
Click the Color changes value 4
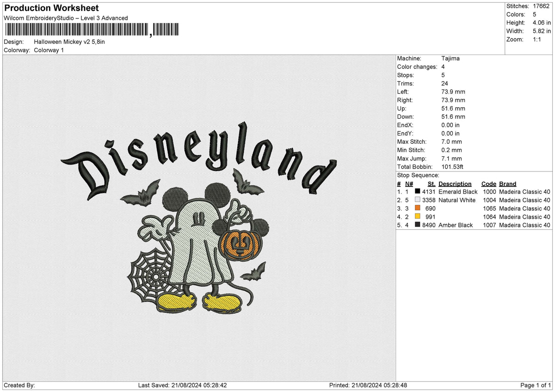(x=444, y=67)
